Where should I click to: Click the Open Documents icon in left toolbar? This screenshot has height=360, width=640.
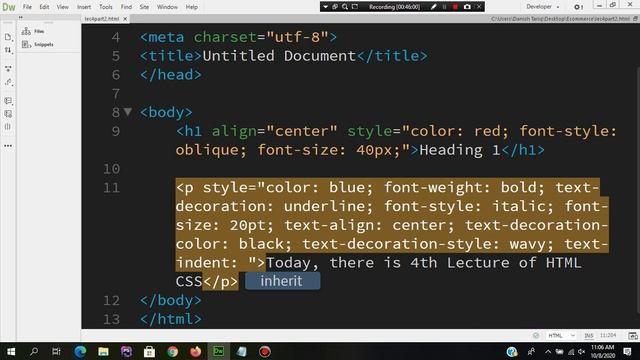tap(8, 37)
